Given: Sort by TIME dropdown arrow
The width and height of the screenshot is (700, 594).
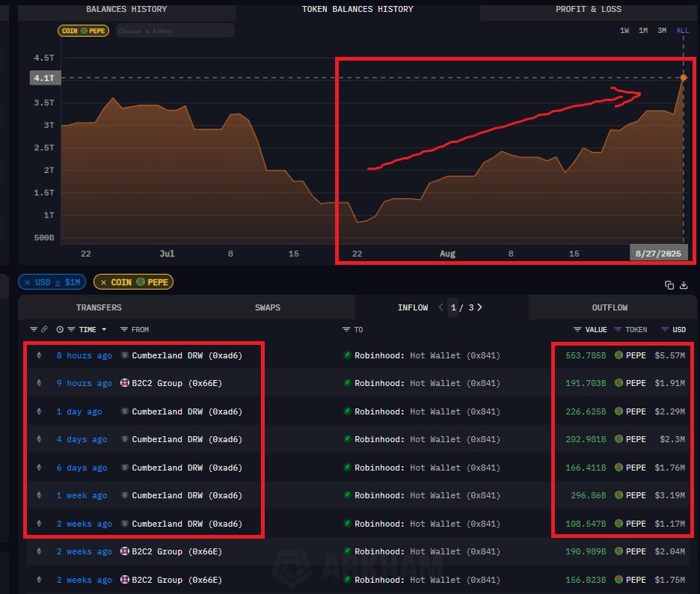Looking at the screenshot, I should coord(104,330).
